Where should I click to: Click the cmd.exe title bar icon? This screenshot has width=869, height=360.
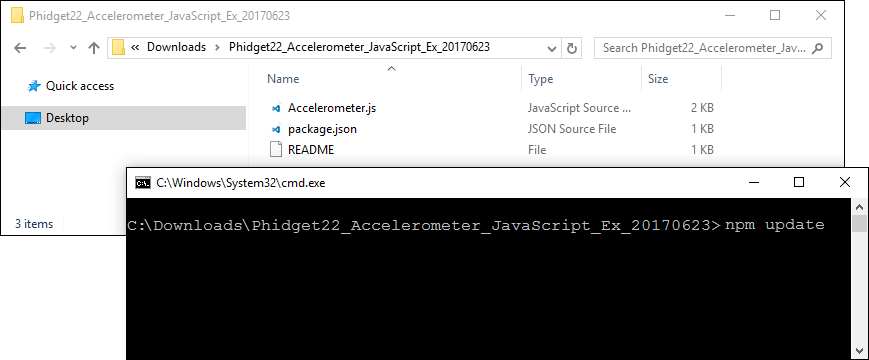[x=142, y=183]
